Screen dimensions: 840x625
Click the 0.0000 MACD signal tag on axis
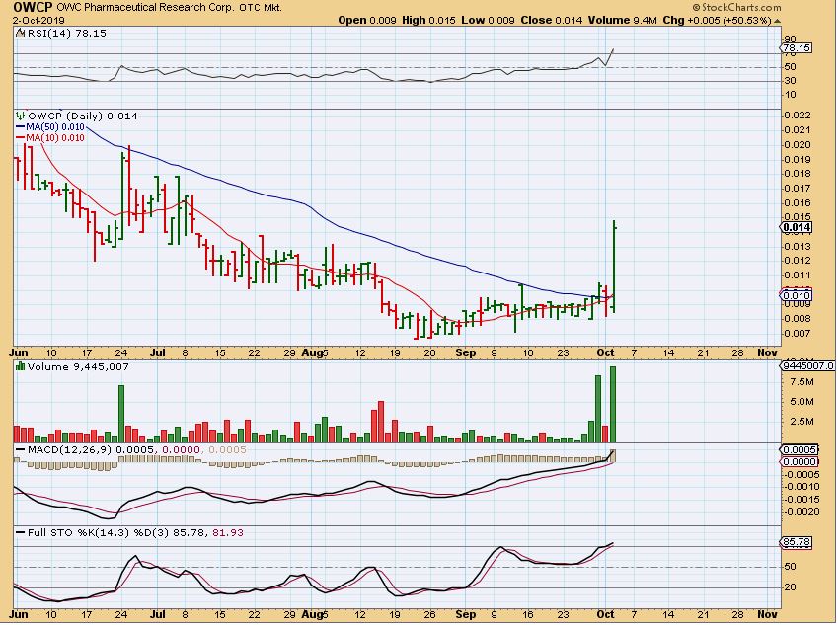pos(800,462)
